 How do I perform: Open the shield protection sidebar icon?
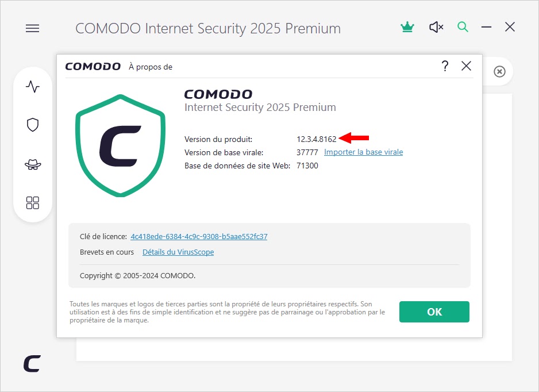click(33, 125)
